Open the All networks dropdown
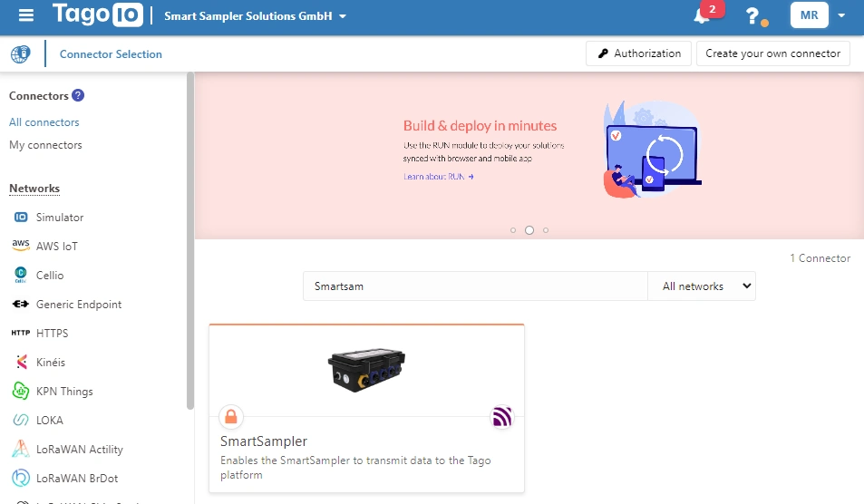864x504 pixels. click(702, 286)
